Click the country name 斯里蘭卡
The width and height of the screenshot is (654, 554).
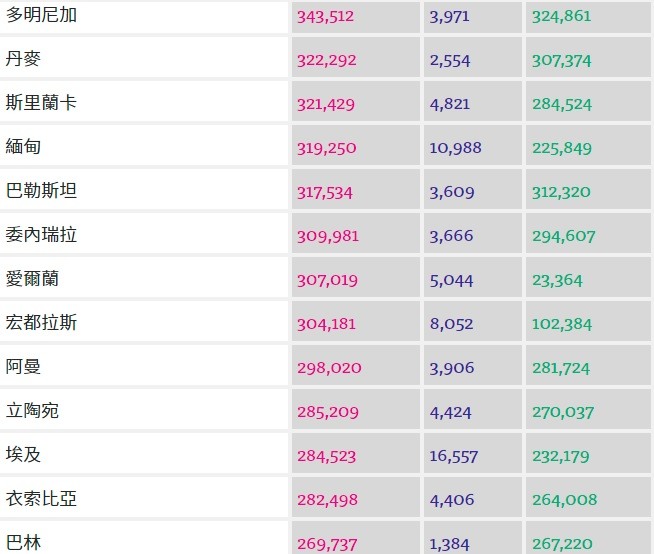[x=41, y=103]
